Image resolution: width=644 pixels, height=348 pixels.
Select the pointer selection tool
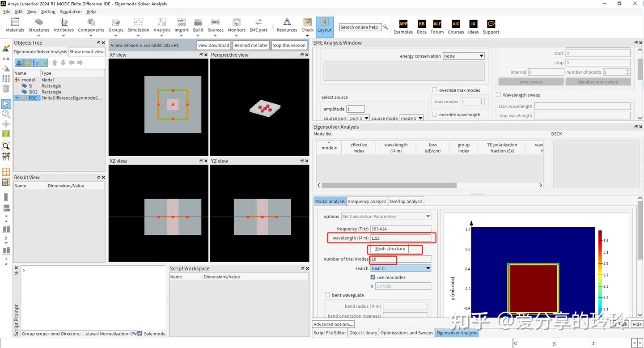point(6,104)
